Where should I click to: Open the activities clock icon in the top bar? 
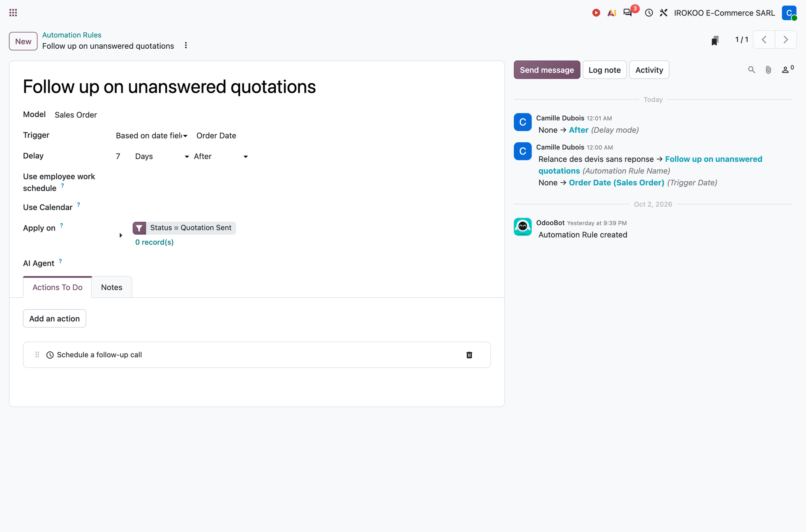coord(649,13)
